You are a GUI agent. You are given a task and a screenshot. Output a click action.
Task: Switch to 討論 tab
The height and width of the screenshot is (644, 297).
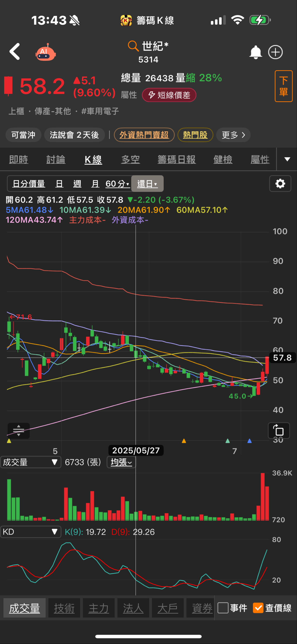tap(56, 159)
